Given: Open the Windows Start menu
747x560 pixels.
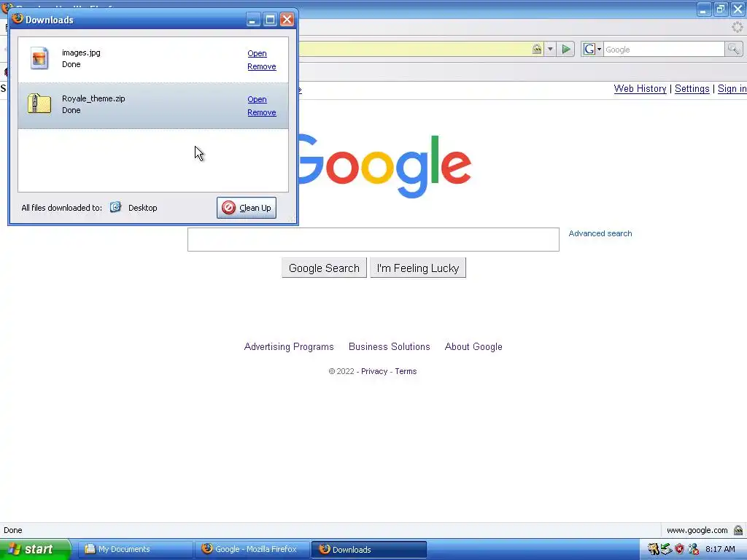Looking at the screenshot, I should pyautogui.click(x=35, y=549).
